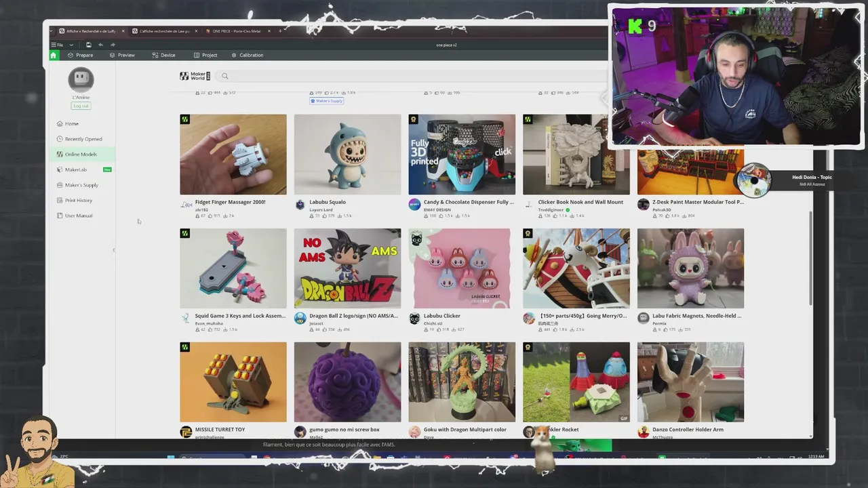Viewport: 868px width, 488px height.
Task: Open the Labubu Squalo title link
Action: (x=328, y=202)
